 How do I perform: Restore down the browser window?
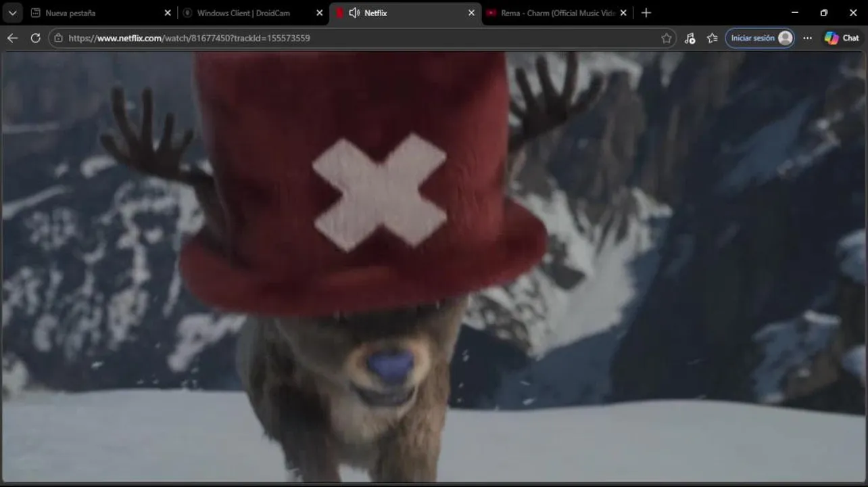point(824,13)
